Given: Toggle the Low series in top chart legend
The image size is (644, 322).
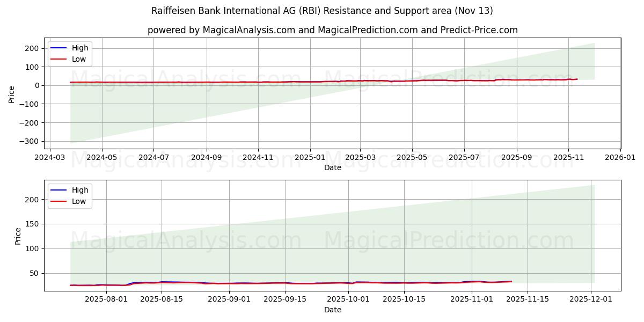Looking at the screenshot, I should tap(79, 58).
